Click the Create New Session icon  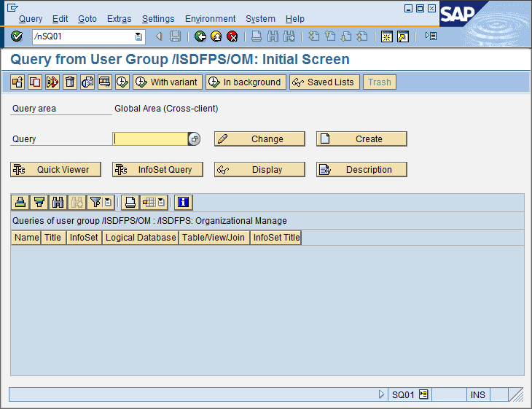[x=387, y=36]
